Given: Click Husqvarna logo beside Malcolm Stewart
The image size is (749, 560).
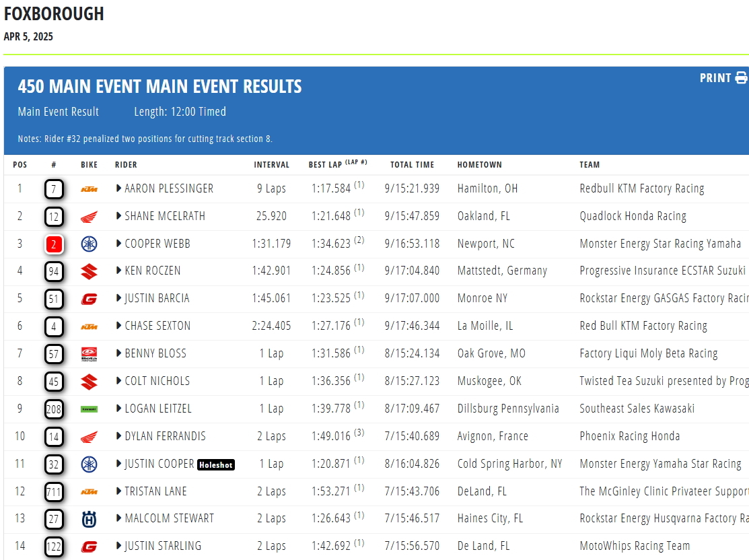Looking at the screenshot, I should tap(90, 519).
